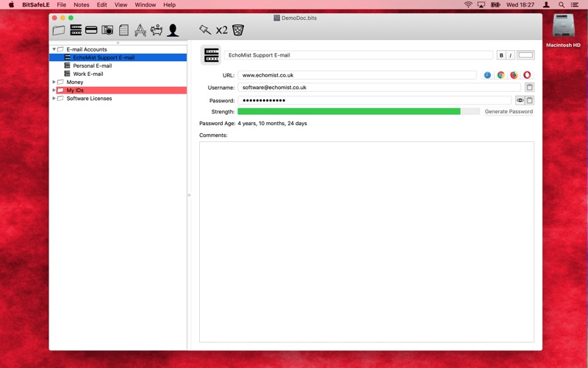Open the Edit menu
This screenshot has width=588, height=368.
[101, 5]
